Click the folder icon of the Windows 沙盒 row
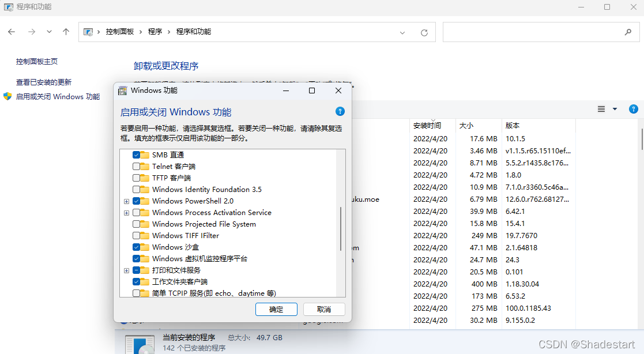 click(x=145, y=247)
